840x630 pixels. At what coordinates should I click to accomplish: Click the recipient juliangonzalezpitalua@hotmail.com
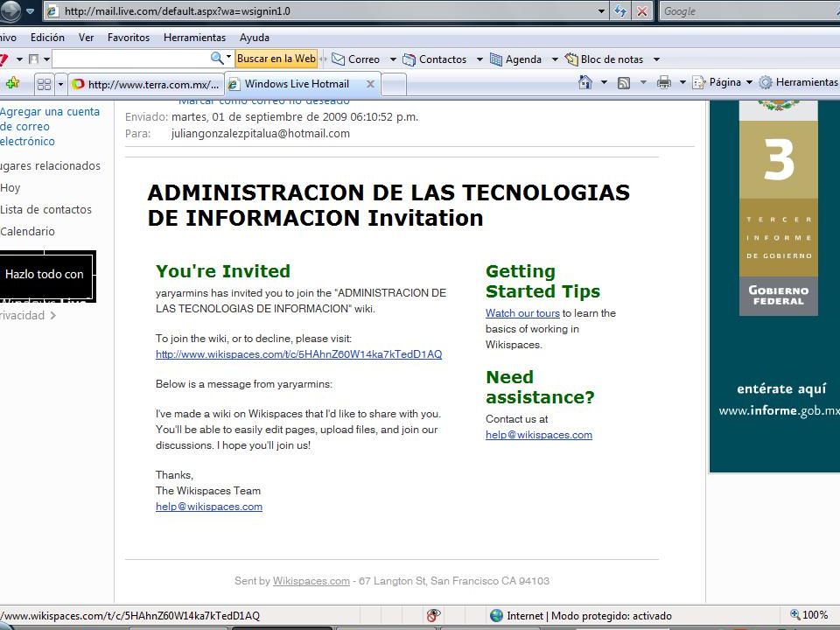click(261, 133)
